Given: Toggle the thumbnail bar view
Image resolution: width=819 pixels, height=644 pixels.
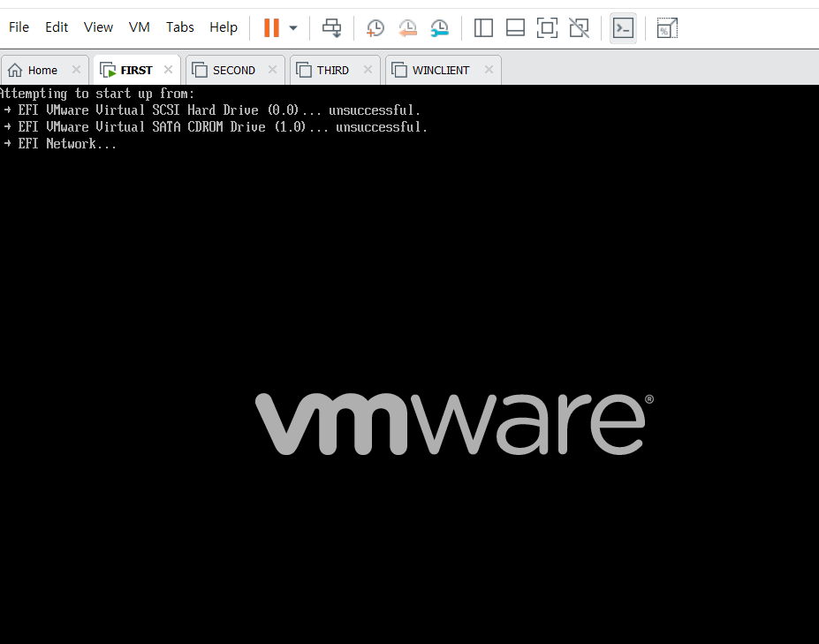Looking at the screenshot, I should pos(516,27).
